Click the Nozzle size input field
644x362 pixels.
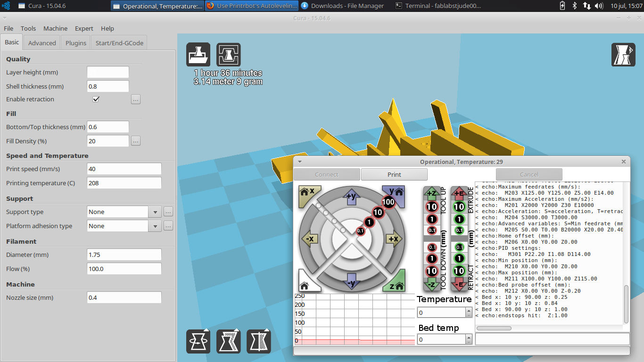124,298
